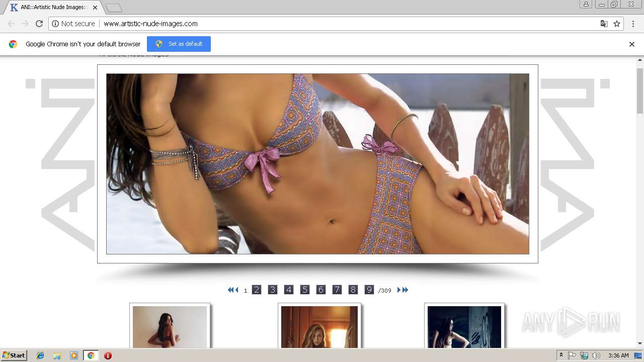Image resolution: width=644 pixels, height=362 pixels.
Task: Select the ANI::Artistic Nude Images tab
Action: (x=53, y=8)
